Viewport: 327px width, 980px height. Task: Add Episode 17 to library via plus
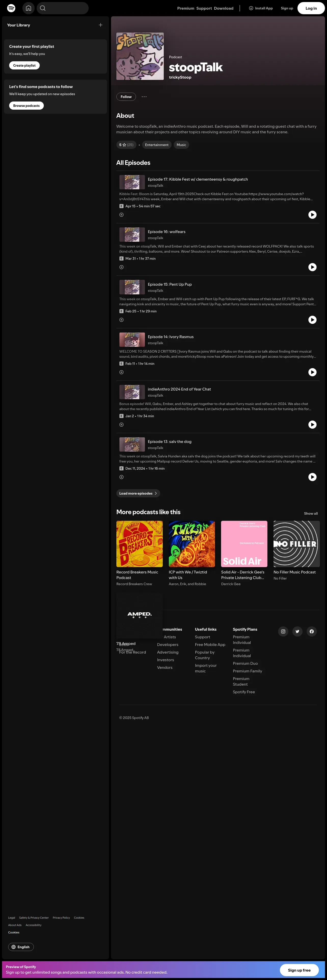[x=121, y=215]
